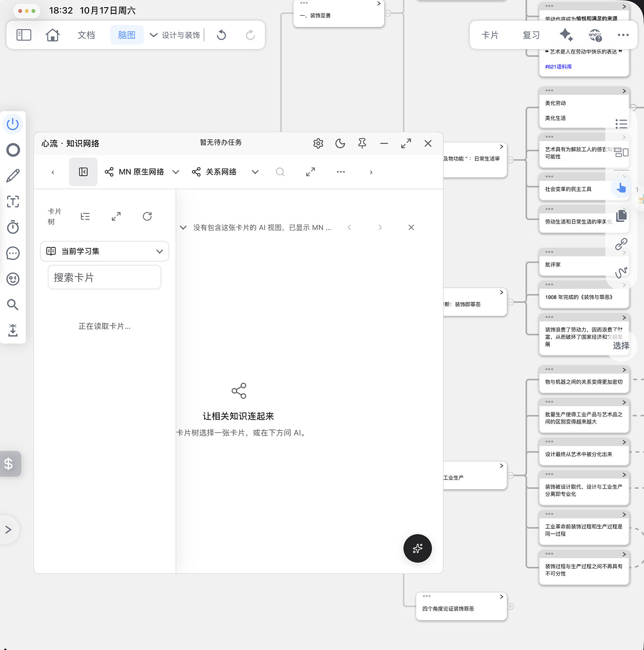Click the refresh icon in card tree panel
Viewport: 644px width, 650px height.
coord(147,217)
